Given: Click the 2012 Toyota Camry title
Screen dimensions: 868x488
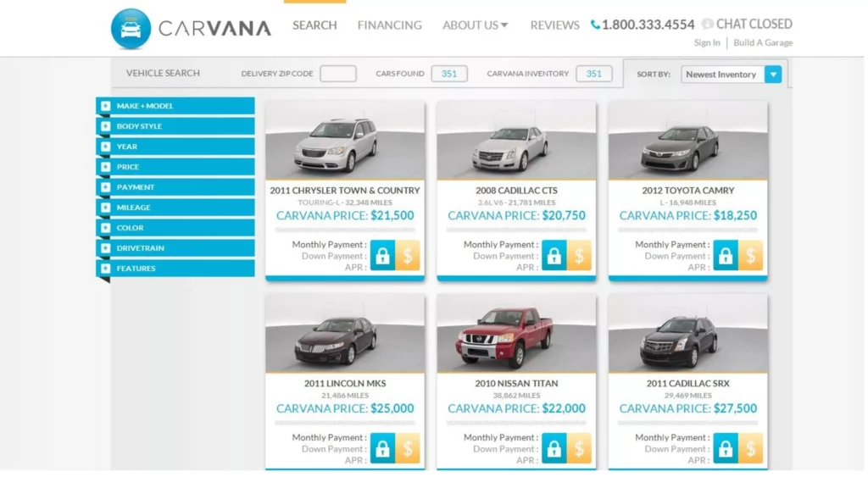Looking at the screenshot, I should (688, 191).
